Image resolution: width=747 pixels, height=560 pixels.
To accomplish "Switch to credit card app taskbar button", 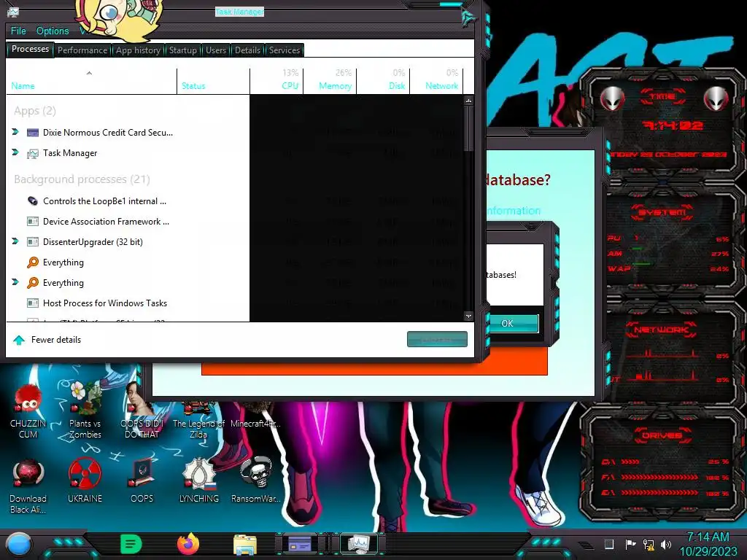I will [x=300, y=544].
